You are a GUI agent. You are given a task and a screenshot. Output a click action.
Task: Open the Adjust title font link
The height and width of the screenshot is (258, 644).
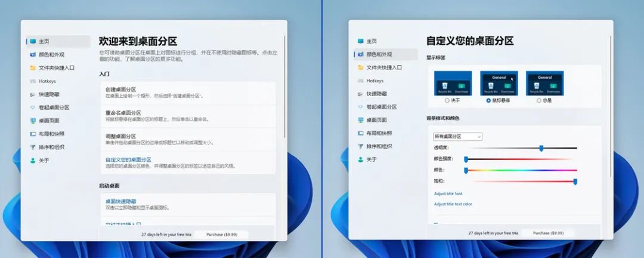click(x=448, y=193)
